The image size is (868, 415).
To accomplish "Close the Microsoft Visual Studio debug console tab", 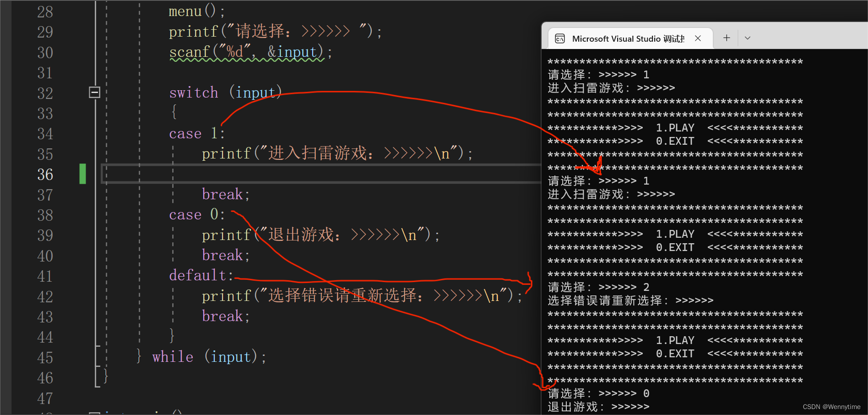I will pyautogui.click(x=698, y=38).
